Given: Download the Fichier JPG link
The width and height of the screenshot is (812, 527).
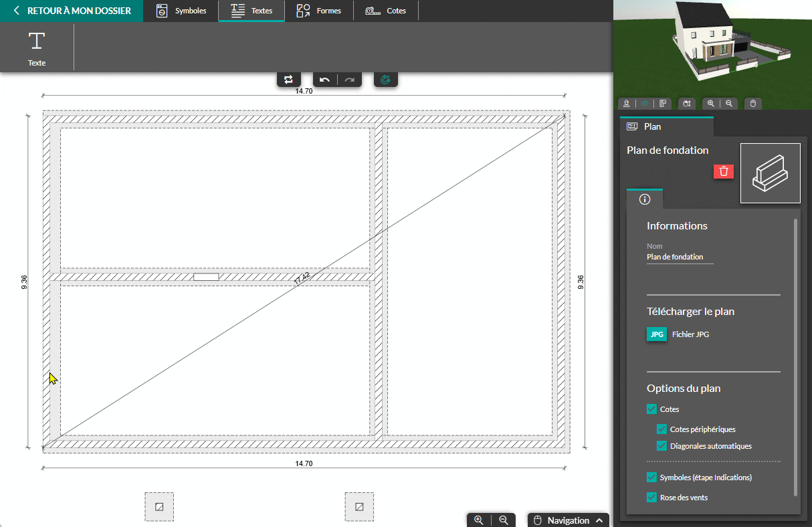Looking at the screenshot, I should pos(690,334).
